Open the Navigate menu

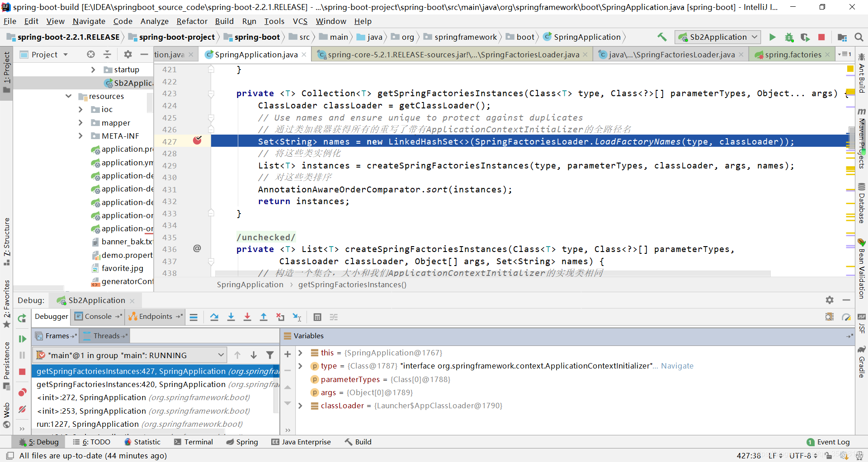click(x=89, y=21)
